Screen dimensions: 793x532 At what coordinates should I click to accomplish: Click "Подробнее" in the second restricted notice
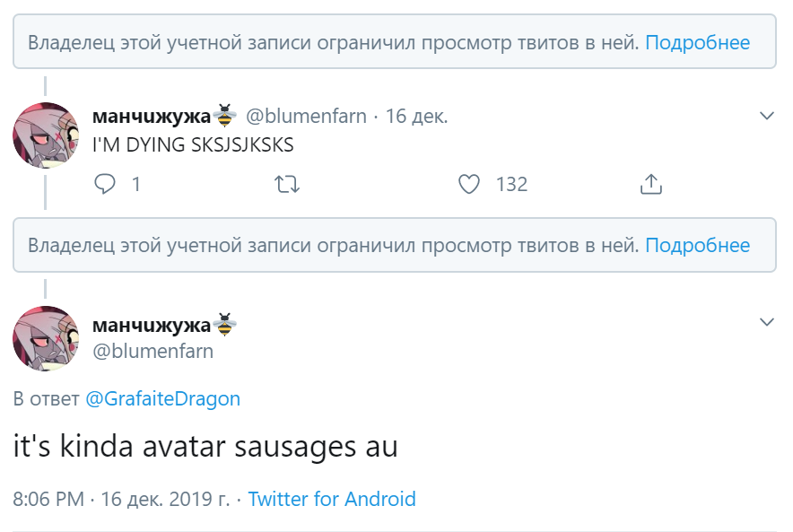(x=697, y=245)
